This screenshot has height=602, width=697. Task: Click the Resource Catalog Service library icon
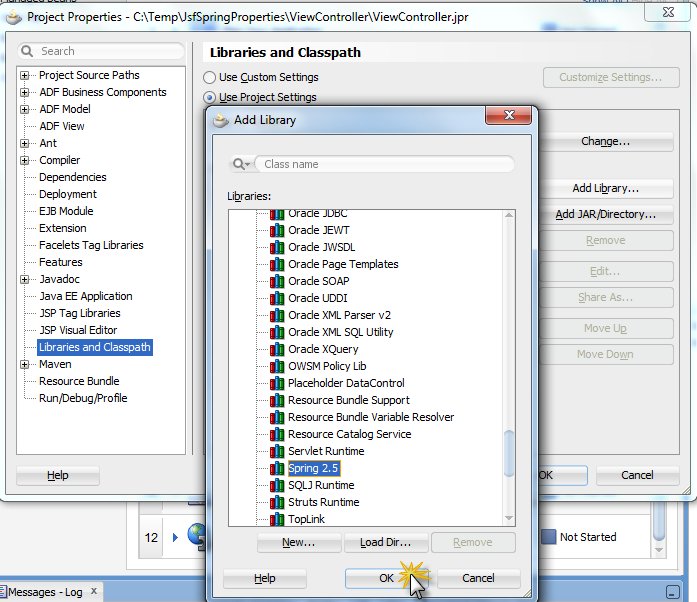point(277,434)
